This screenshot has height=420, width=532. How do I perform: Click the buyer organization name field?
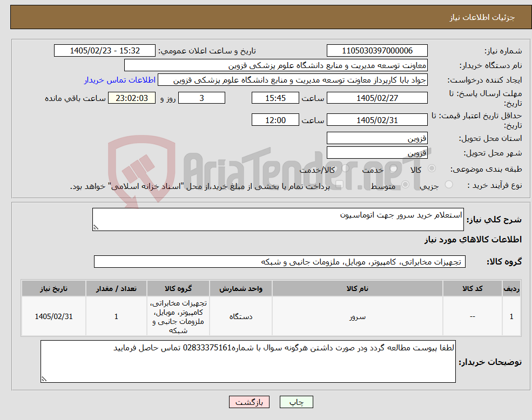coord(276,65)
